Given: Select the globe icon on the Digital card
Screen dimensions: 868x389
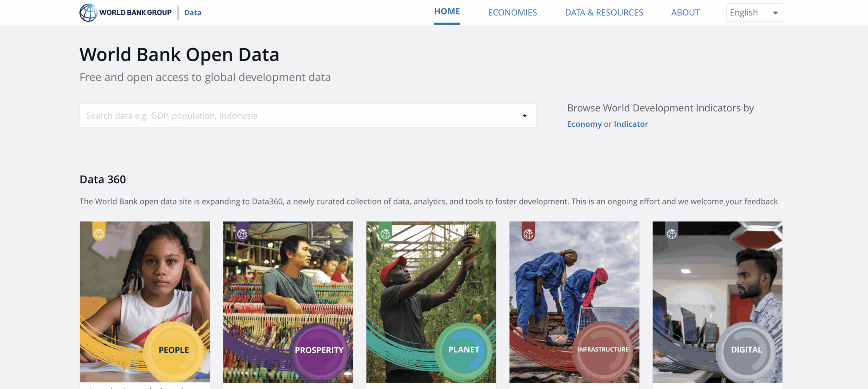Looking at the screenshot, I should pos(672,233).
